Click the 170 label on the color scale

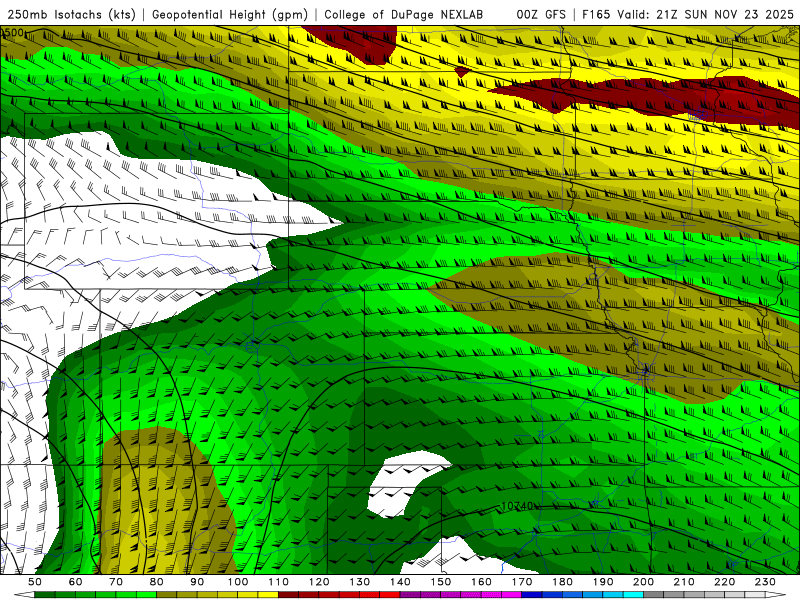(x=522, y=582)
